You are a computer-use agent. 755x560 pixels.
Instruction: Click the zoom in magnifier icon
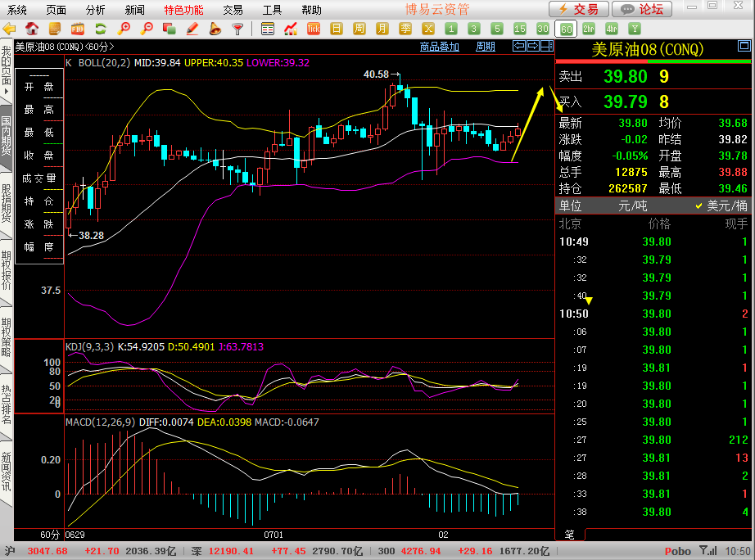124,29
